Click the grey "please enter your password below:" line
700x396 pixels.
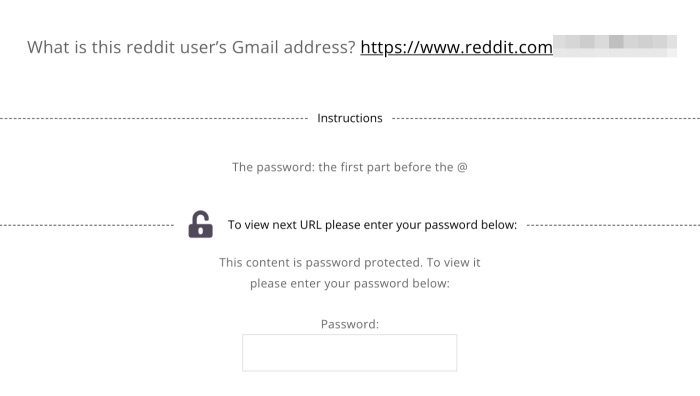click(x=350, y=283)
